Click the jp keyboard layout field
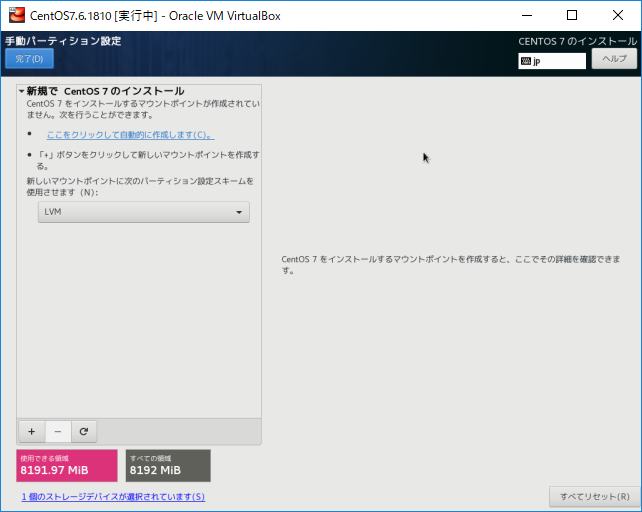Screen dimensions: 642x512 tap(552, 61)
